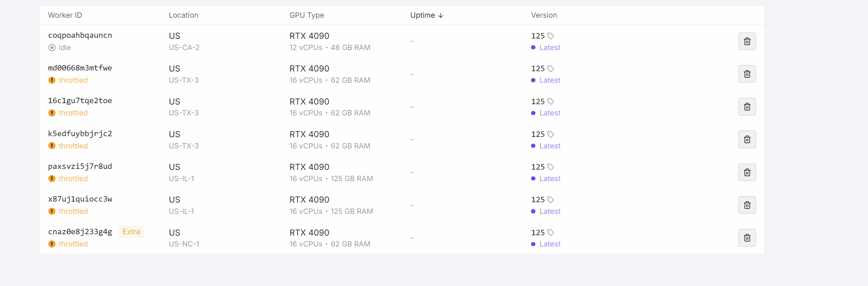Select worker ID x87uj1quiocc3w

click(x=80, y=199)
